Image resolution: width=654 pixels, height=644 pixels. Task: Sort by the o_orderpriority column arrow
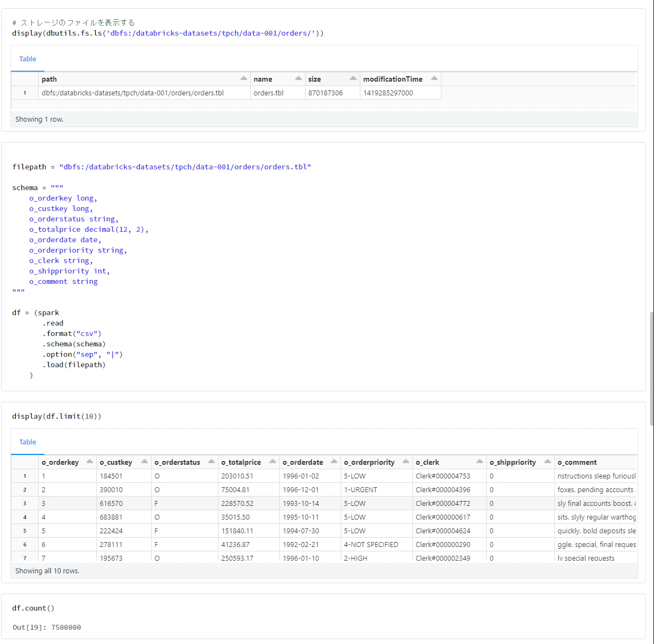point(406,461)
